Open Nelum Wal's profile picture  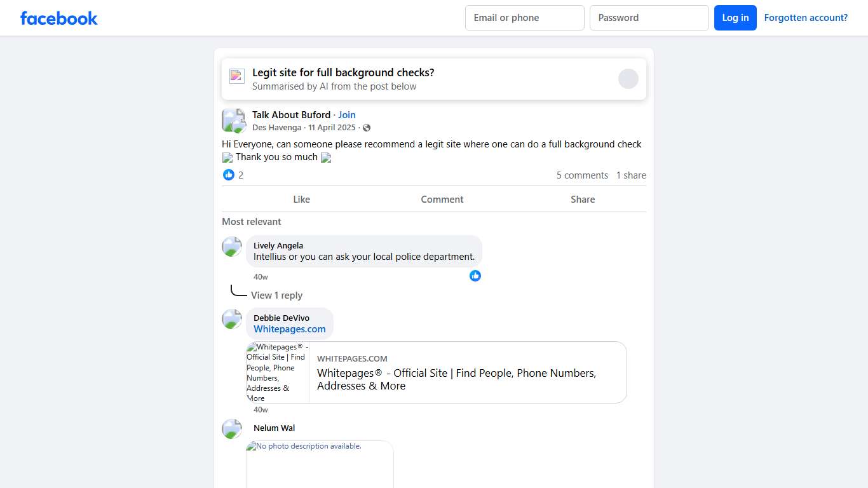pyautogui.click(x=232, y=429)
